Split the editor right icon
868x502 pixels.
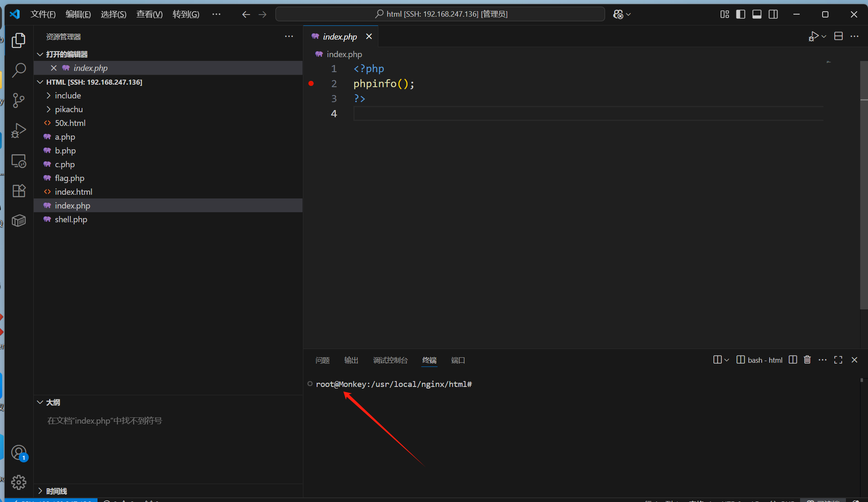click(838, 36)
